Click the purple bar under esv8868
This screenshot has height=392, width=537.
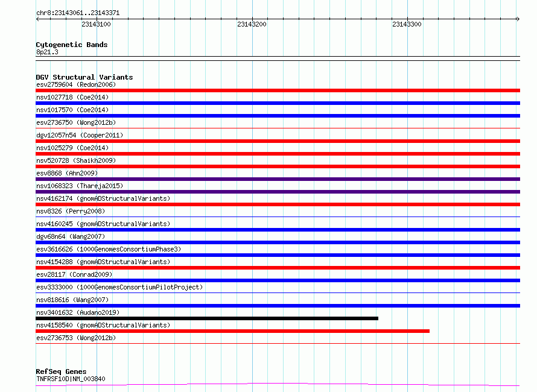pos(278,179)
